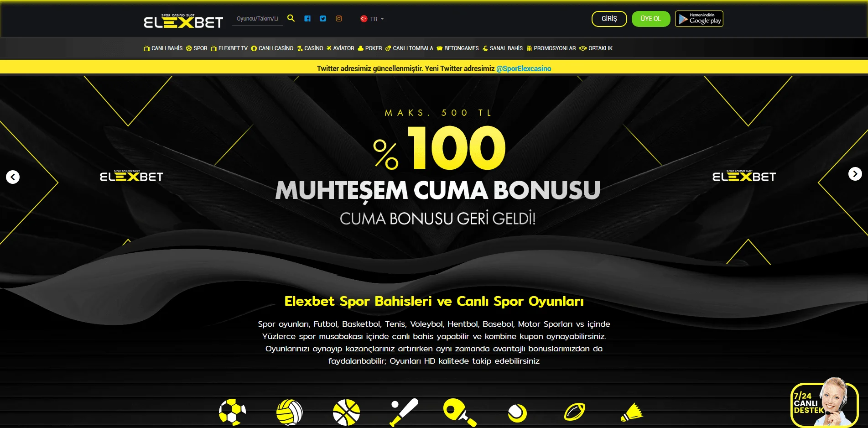Click the Elexbet logo in the header
Viewport: 868px width, 428px height.
(183, 21)
